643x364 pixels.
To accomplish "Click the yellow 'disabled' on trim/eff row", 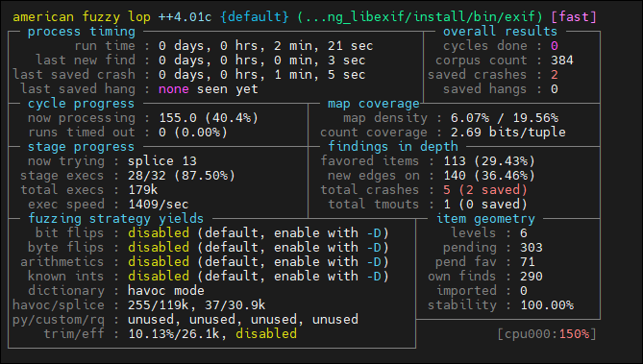I will tap(266, 334).
